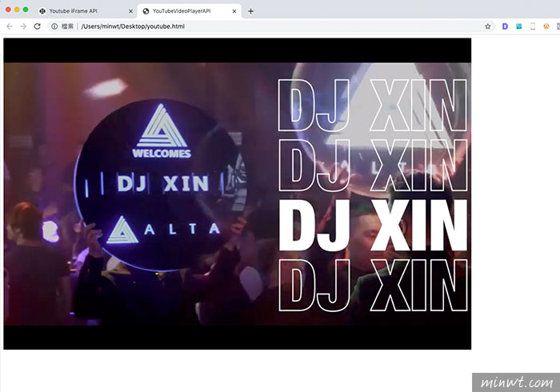This screenshot has width=560, height=392.
Task: Open the site info icon in address bar
Action: (54, 26)
